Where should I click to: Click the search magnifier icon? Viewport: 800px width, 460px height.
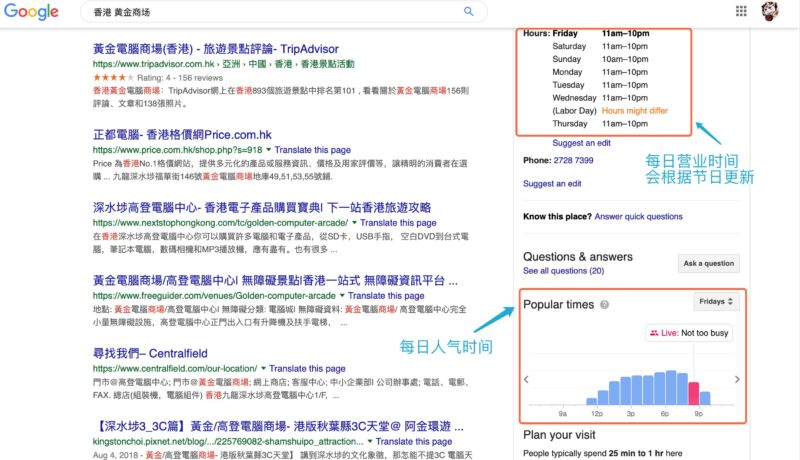click(x=468, y=11)
